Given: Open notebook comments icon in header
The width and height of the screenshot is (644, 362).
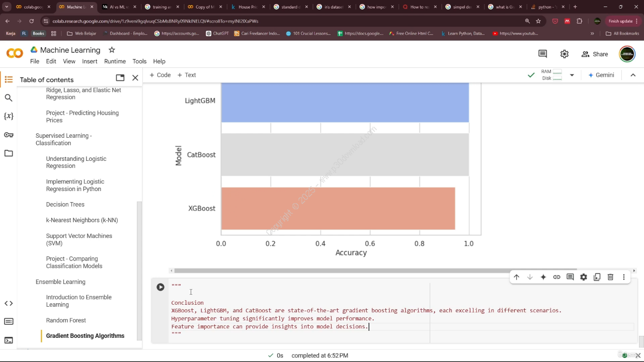Looking at the screenshot, I should (542, 54).
